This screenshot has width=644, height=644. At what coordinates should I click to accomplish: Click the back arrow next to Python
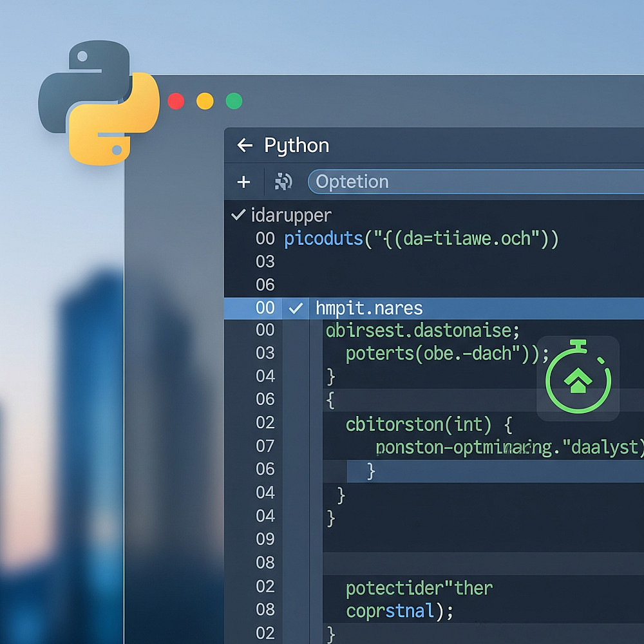245,146
